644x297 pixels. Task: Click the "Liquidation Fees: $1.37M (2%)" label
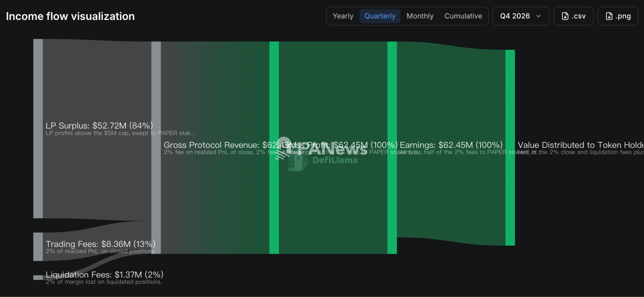[104, 275]
